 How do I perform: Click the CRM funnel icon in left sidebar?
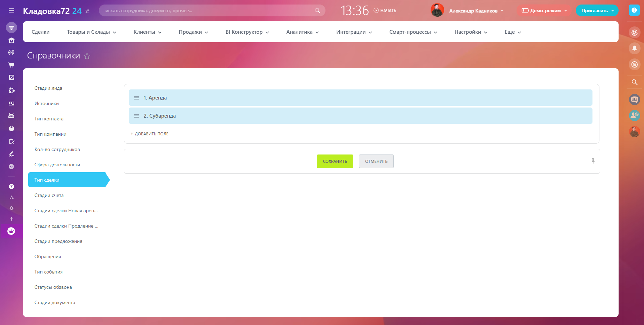tap(11, 27)
